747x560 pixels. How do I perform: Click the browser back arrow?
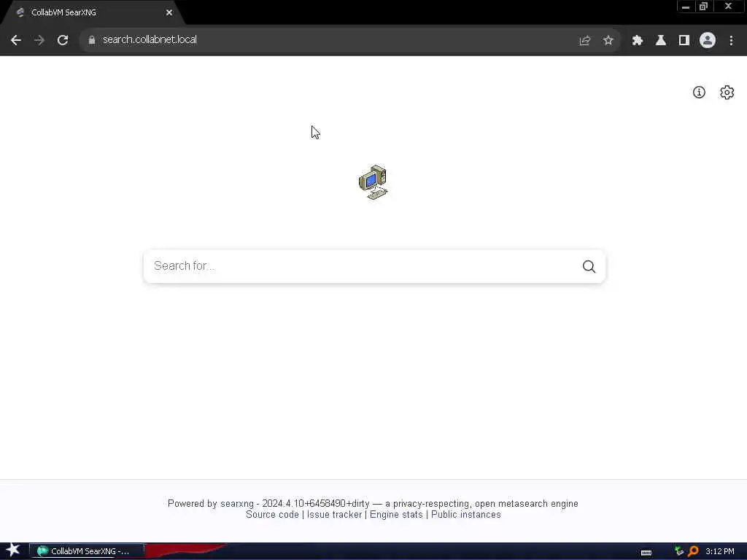[x=16, y=40]
